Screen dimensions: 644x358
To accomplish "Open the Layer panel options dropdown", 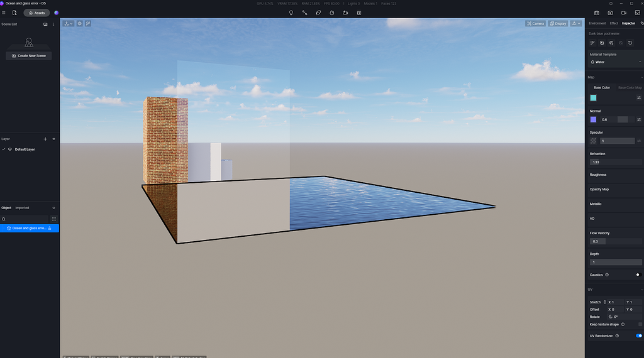I will (x=54, y=139).
